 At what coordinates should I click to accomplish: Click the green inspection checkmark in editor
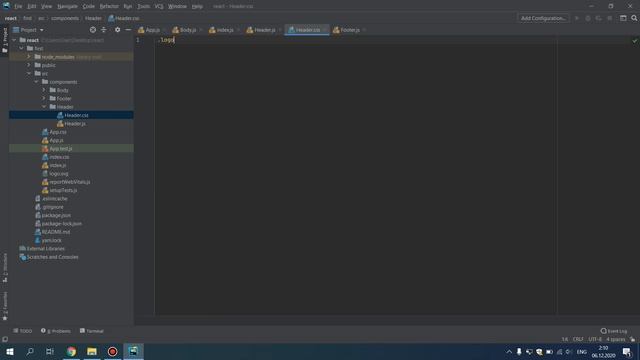(x=634, y=41)
